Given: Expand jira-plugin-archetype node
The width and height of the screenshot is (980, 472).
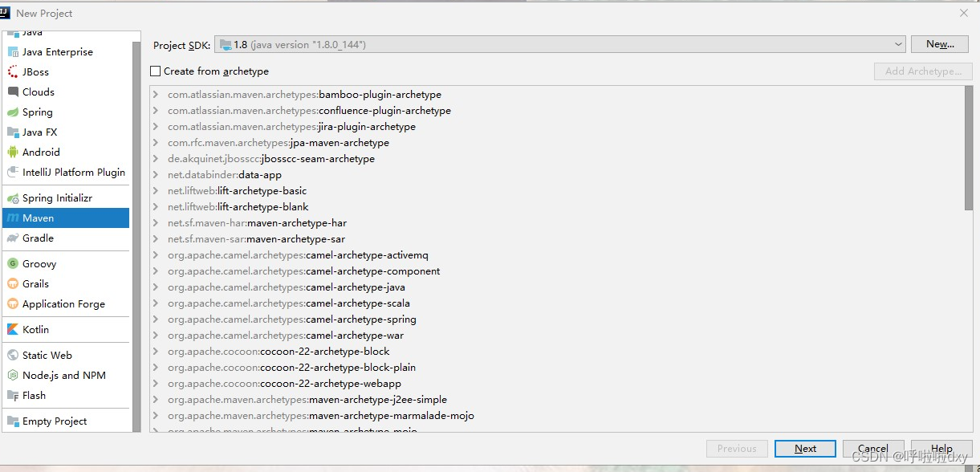Looking at the screenshot, I should (156, 126).
